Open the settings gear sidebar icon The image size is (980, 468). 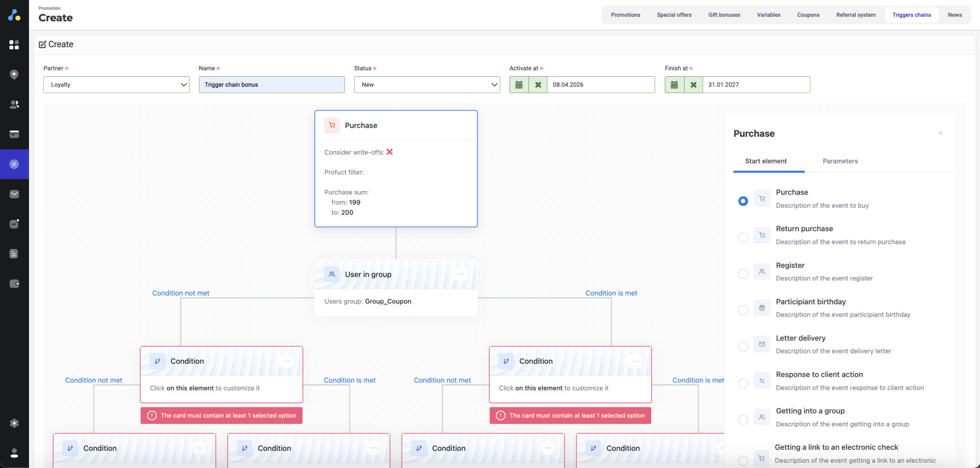pos(14,423)
